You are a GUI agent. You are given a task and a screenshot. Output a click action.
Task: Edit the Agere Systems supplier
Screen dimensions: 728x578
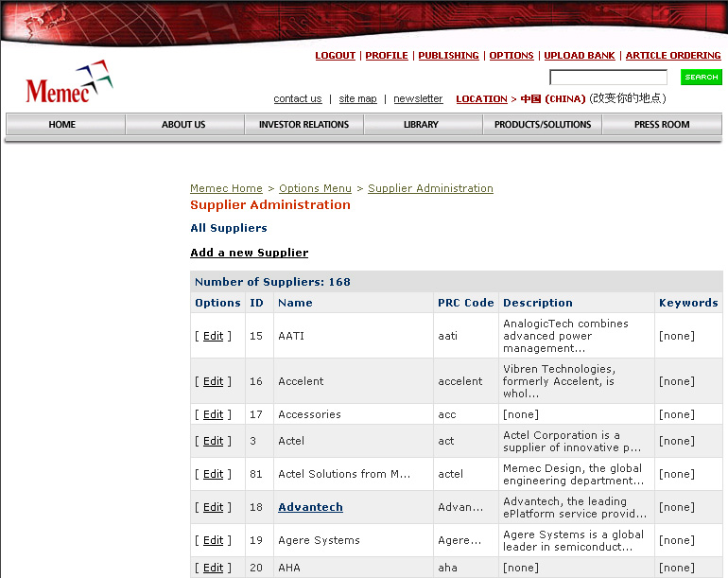coord(214,541)
